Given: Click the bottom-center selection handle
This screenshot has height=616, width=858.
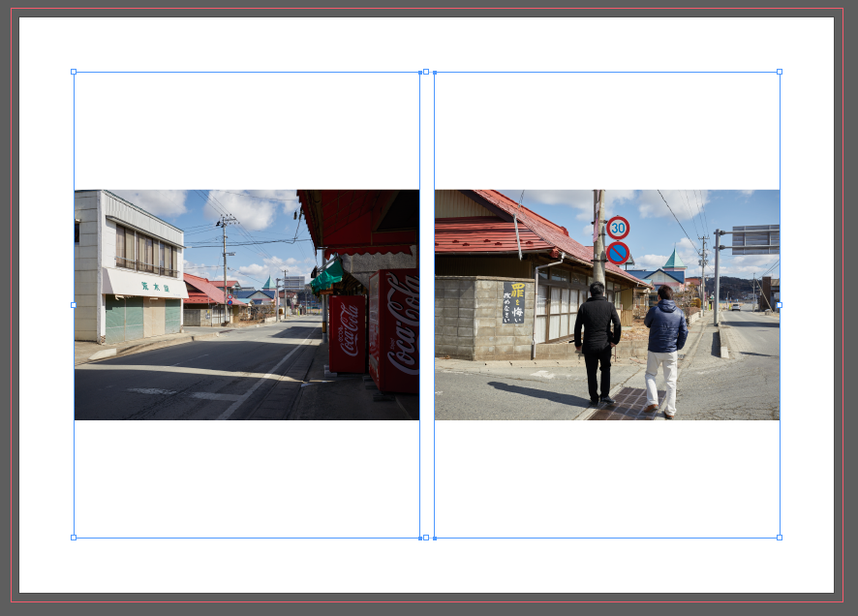Looking at the screenshot, I should click(426, 538).
